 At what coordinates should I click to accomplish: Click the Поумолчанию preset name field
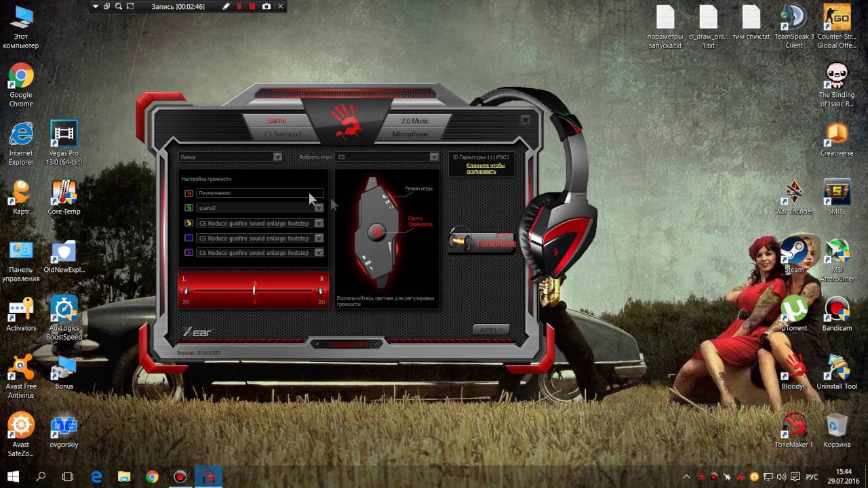[x=260, y=193]
